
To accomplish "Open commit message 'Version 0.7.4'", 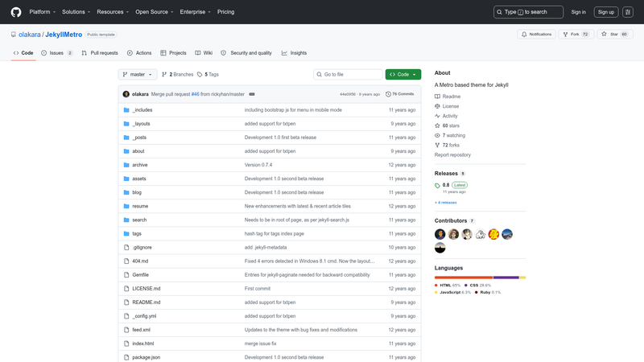I will pyautogui.click(x=258, y=165).
